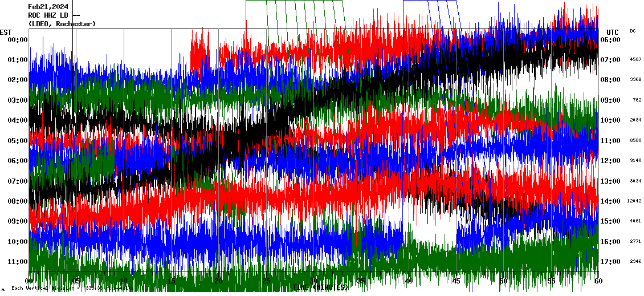Select the 03:00 EST time label
Viewport: 644px width, 296px height.
tap(18, 100)
